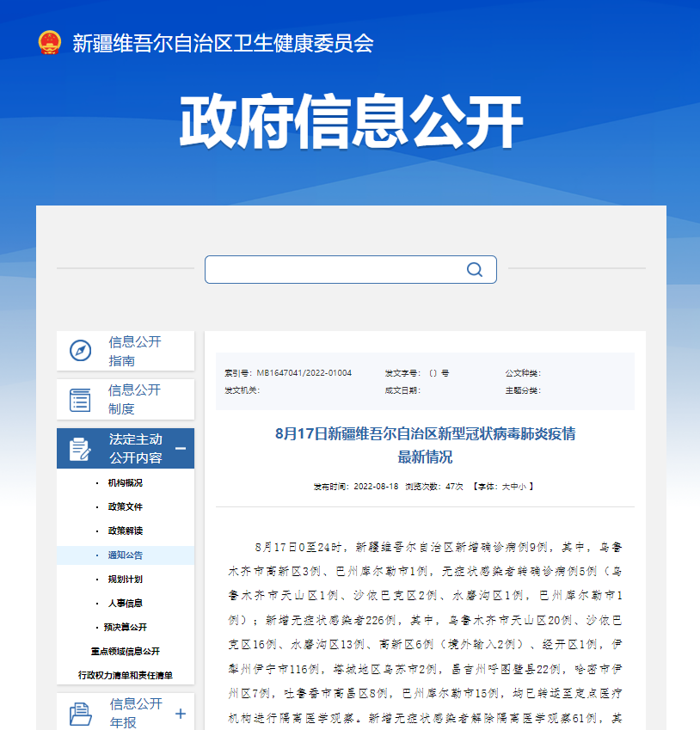
Task: Open 重点领域信息公开 link
Action: pos(126,652)
